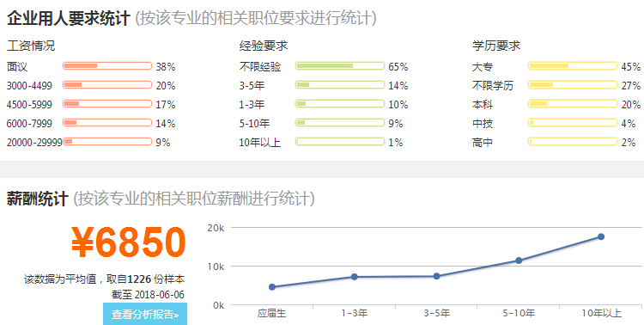The width and height of the screenshot is (644, 325).
Task: Click the 不限学历 education label
Action: coord(493,86)
